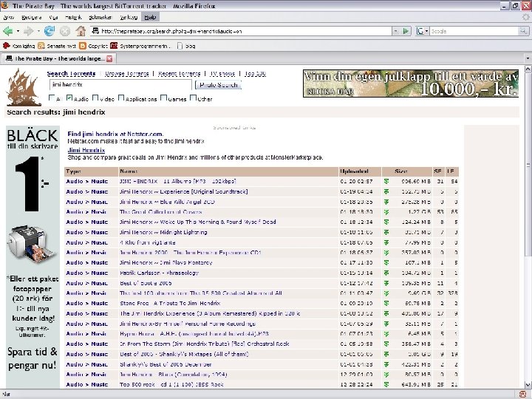This screenshot has width=532, height=399.
Task: Download torrent icon for Top 500 rock row
Action: [x=386, y=384]
